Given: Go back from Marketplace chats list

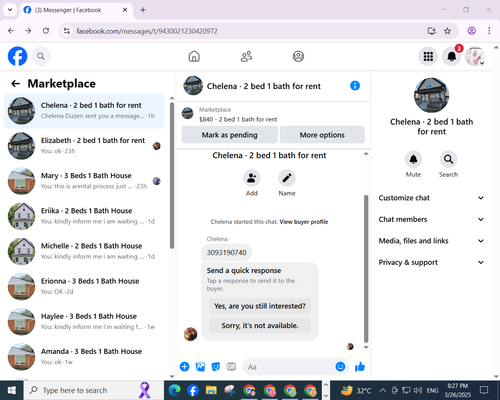Looking at the screenshot, I should 15,83.
